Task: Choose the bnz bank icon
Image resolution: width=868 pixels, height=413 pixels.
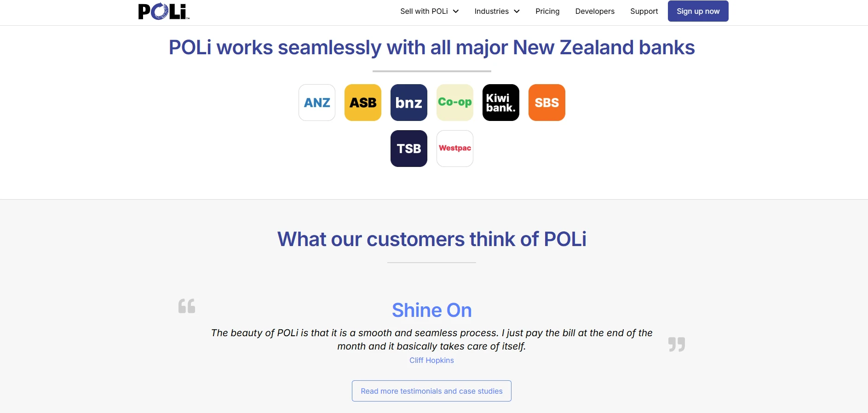Action: [x=409, y=103]
